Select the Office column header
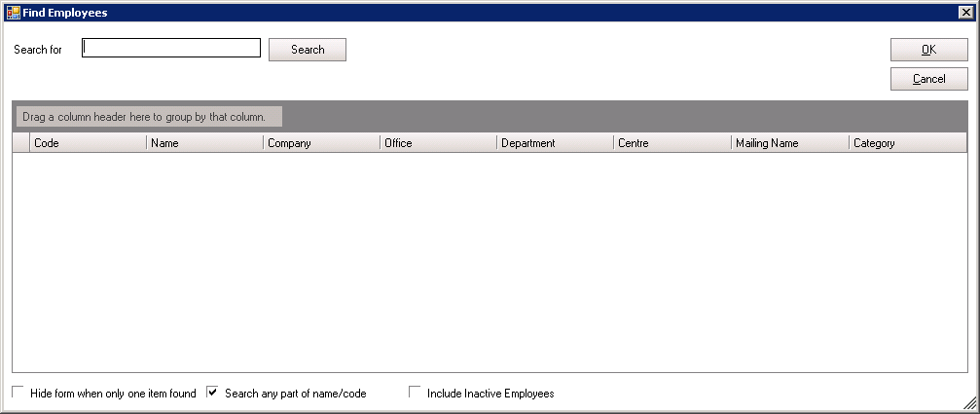The width and height of the screenshot is (980, 414). (438, 143)
